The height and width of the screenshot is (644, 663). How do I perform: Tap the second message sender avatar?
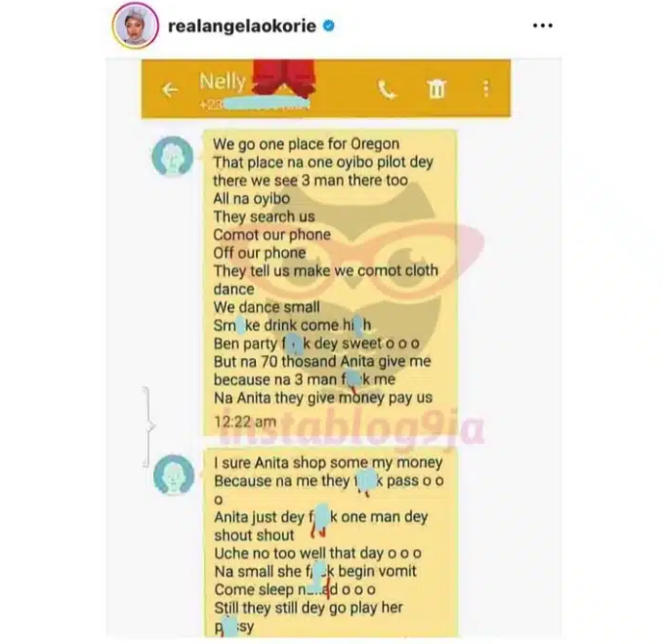point(174,474)
